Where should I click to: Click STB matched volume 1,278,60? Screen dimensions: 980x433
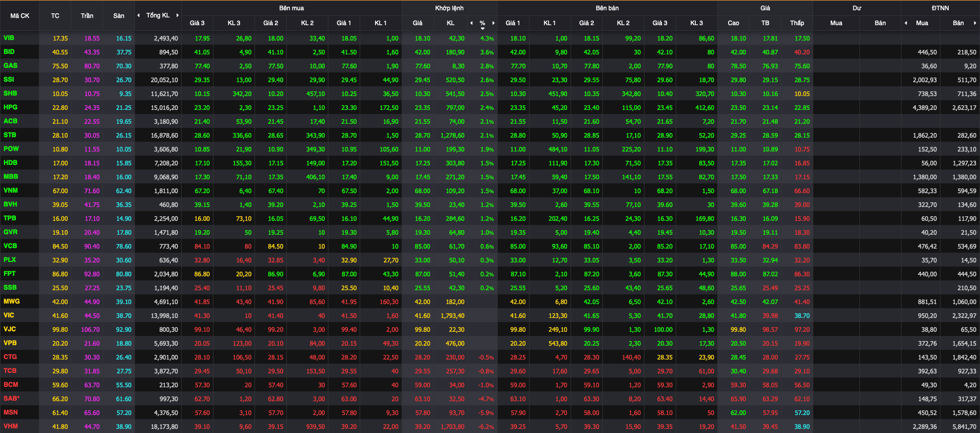[x=453, y=136]
